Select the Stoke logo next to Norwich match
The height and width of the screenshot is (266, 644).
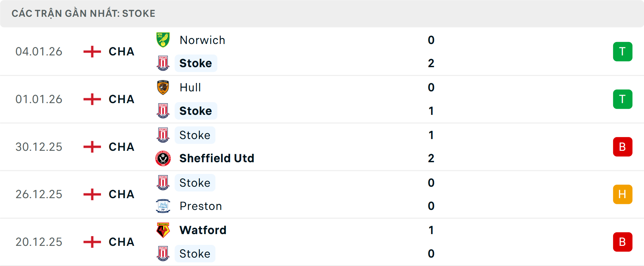tap(163, 63)
